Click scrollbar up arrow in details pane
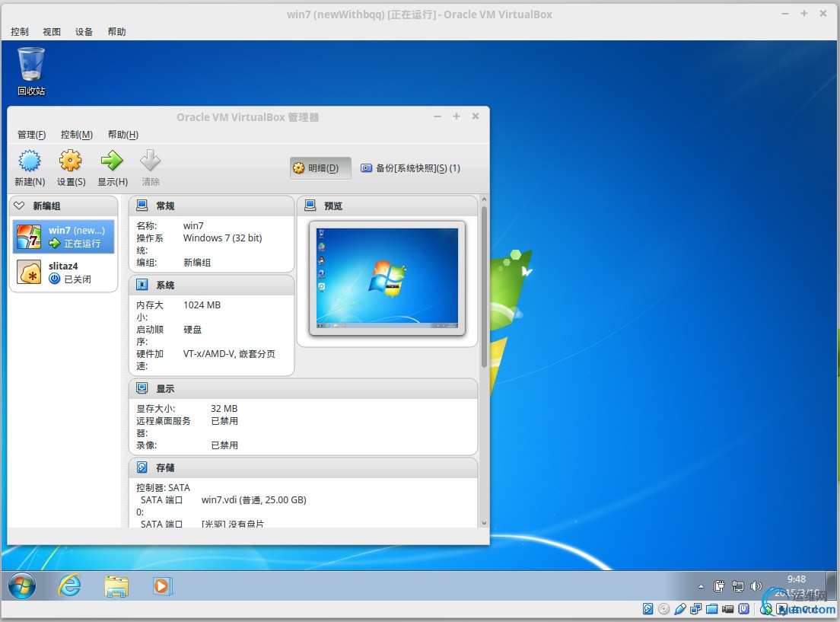 (484, 199)
